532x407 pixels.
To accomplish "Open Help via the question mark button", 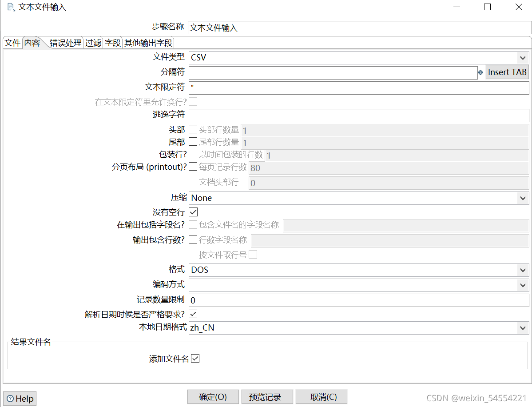I will [20, 399].
